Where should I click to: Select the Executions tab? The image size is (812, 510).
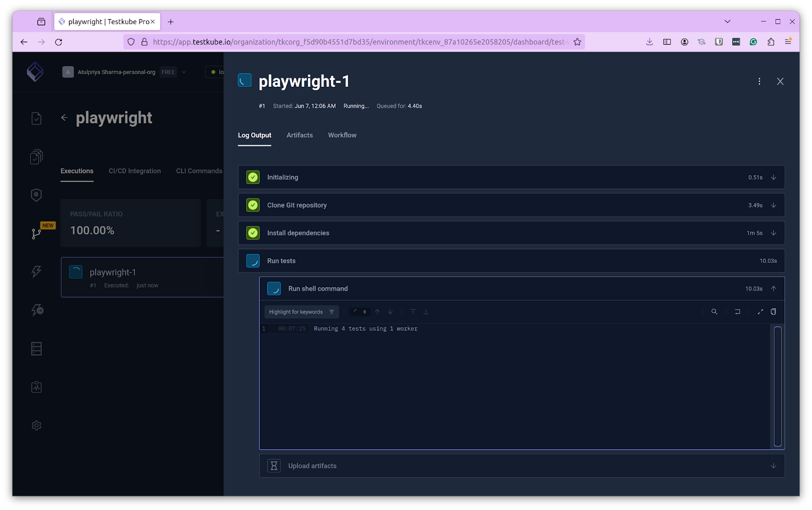77,171
